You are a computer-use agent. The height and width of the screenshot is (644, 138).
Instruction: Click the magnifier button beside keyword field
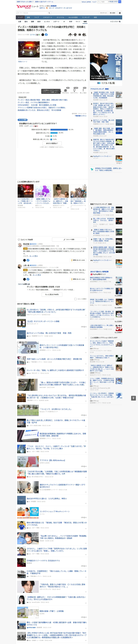click(49, 13)
